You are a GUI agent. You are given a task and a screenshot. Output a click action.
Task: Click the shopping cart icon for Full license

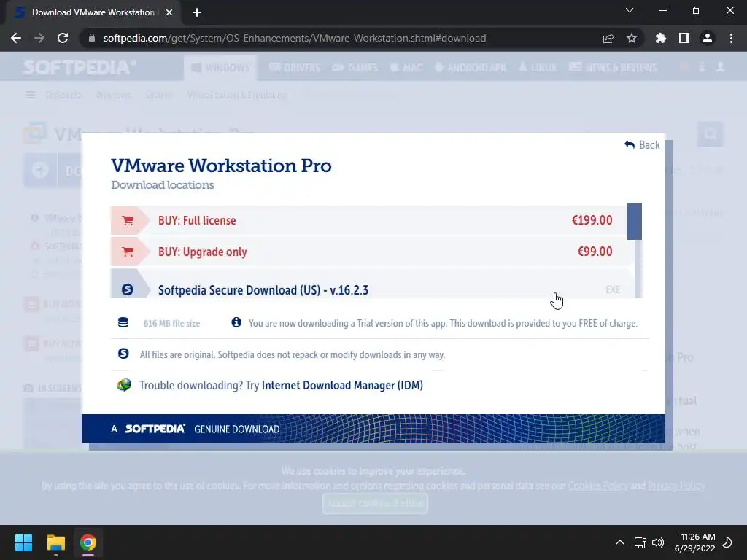click(x=128, y=220)
